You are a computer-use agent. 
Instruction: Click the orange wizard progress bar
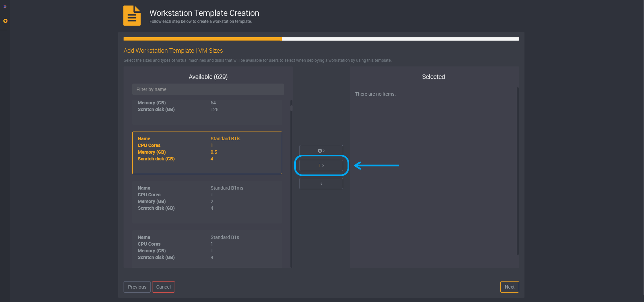pyautogui.click(x=202, y=39)
